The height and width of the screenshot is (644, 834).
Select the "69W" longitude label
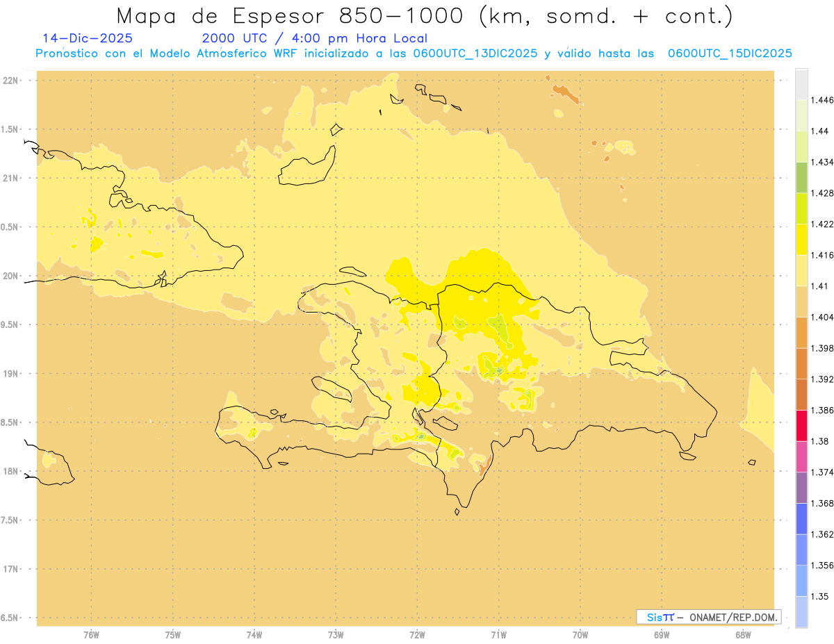click(662, 635)
